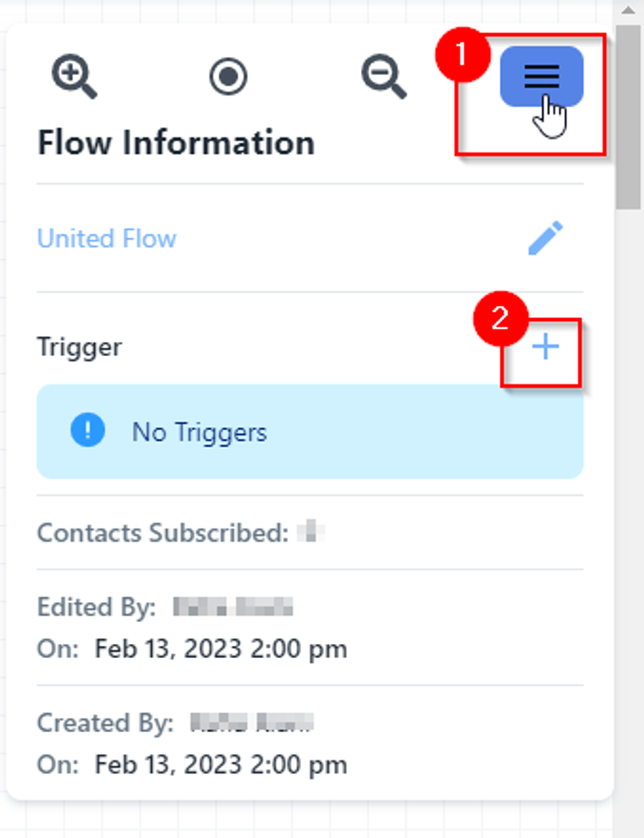Toggle the hamburger menu button
Screen dimensions: 644x838
542,77
